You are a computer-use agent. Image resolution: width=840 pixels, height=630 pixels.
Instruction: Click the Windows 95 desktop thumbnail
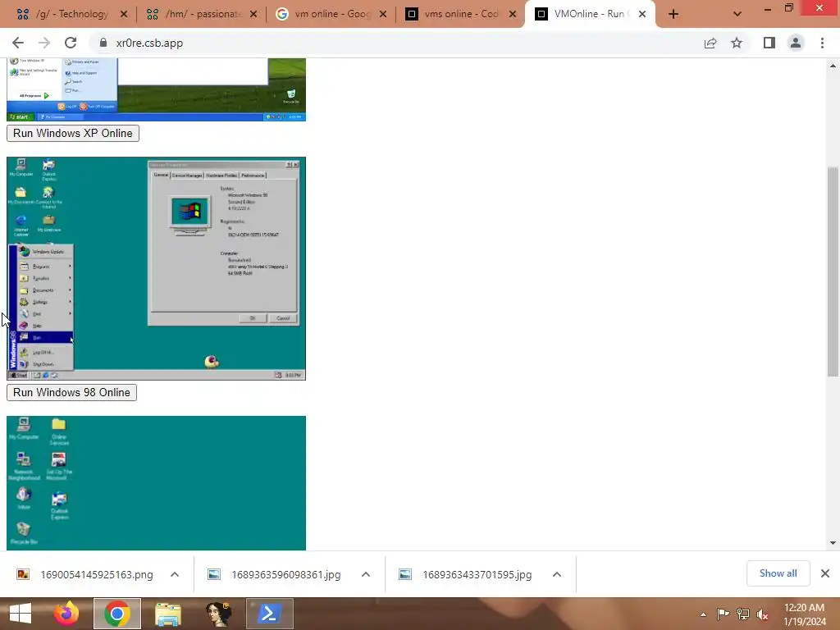coord(156,482)
